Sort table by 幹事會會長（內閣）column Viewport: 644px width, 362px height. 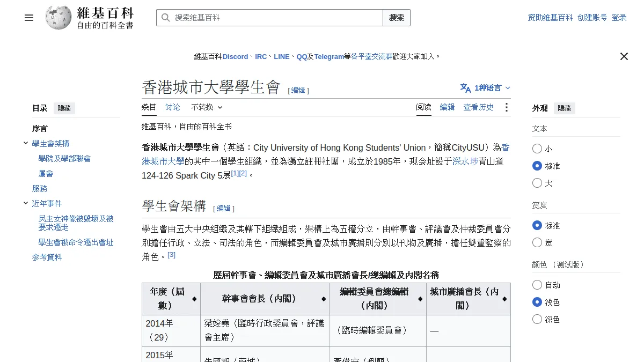point(324,299)
